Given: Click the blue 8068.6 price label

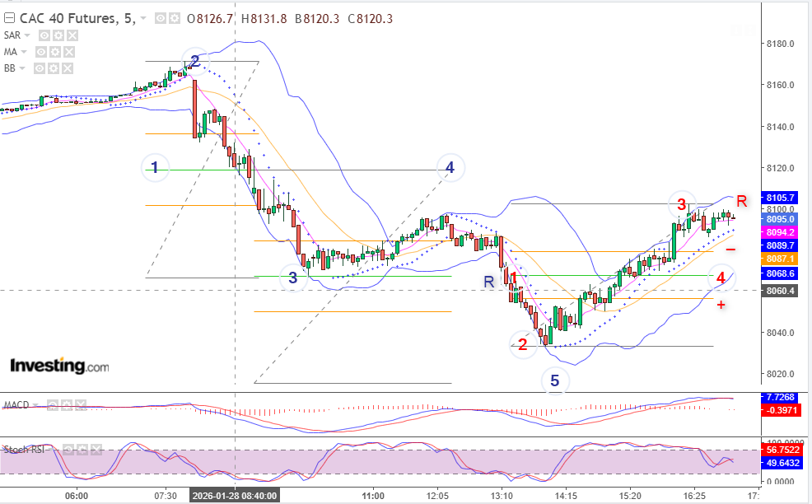Looking at the screenshot, I should pyautogui.click(x=780, y=273).
